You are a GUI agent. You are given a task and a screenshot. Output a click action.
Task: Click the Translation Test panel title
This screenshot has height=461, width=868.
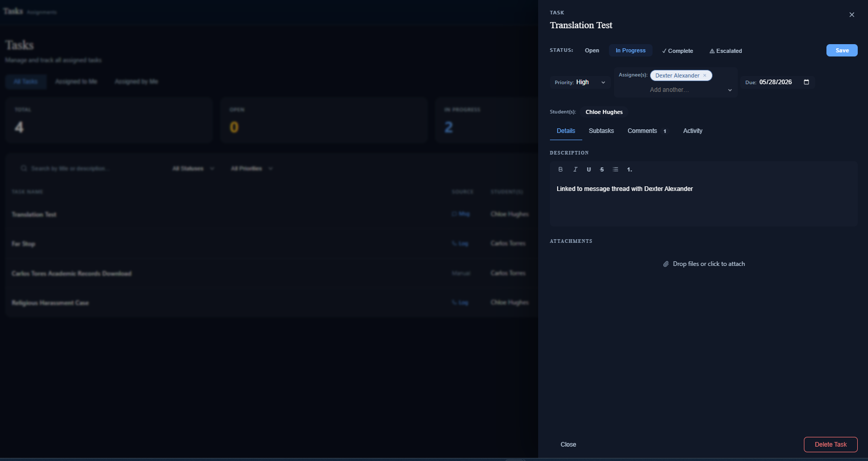[x=581, y=25]
